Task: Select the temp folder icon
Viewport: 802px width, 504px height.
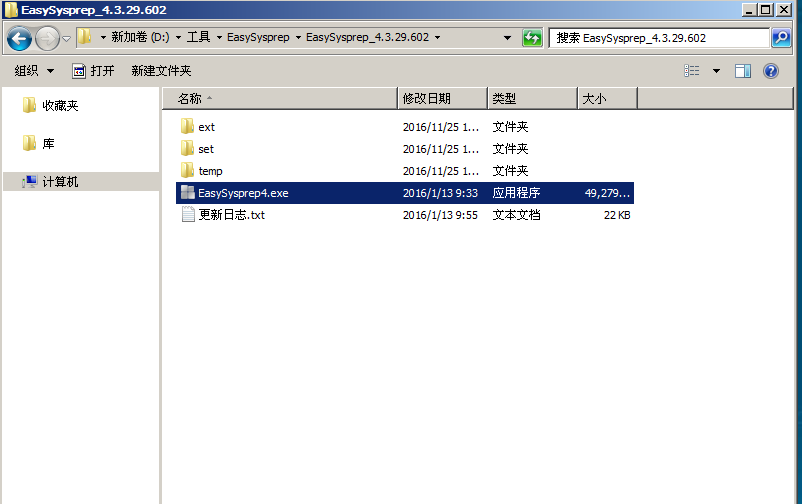Action: [x=187, y=170]
